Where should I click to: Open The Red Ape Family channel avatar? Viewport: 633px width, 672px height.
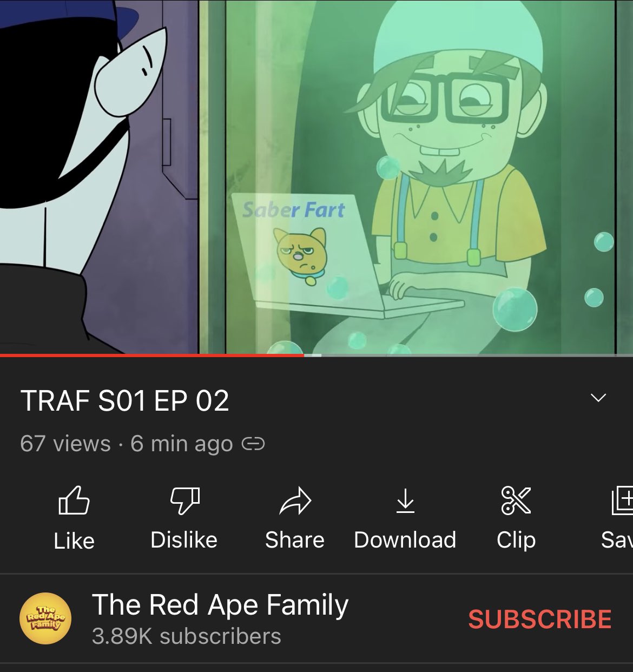pos(45,618)
